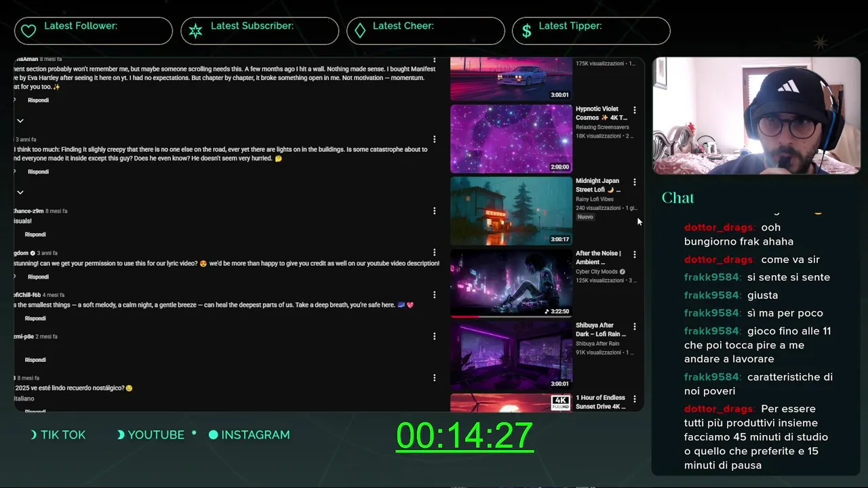Image resolution: width=868 pixels, height=488 pixels.
Task: Click the TIK TOK label
Action: pos(63,435)
